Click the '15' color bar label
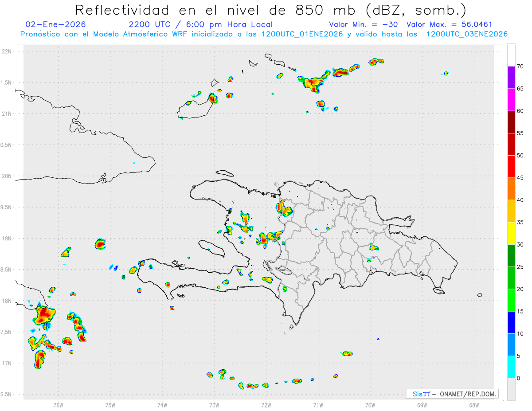 tap(520, 311)
